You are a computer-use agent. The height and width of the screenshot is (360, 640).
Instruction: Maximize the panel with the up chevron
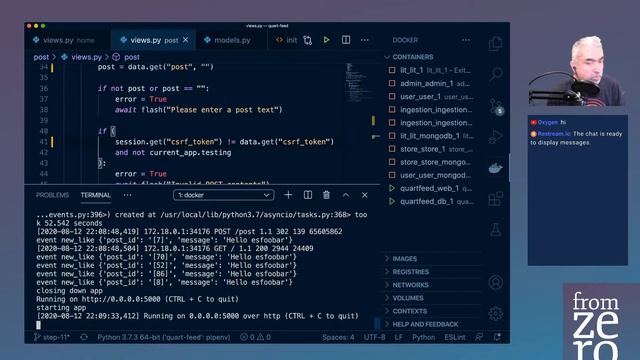pos(346,195)
